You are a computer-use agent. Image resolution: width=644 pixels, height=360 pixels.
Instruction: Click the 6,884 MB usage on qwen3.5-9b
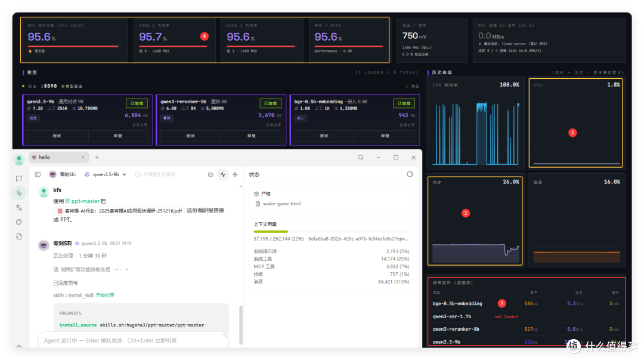[136, 115]
